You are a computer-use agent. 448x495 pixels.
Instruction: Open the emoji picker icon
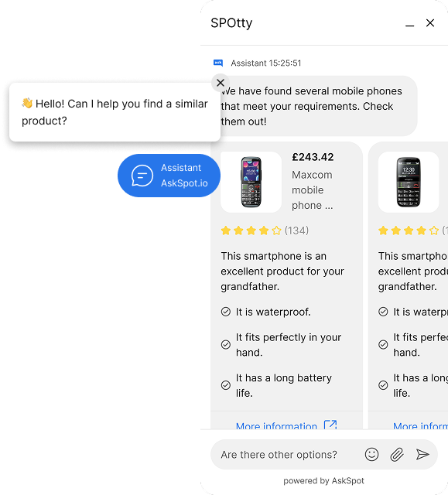click(371, 454)
